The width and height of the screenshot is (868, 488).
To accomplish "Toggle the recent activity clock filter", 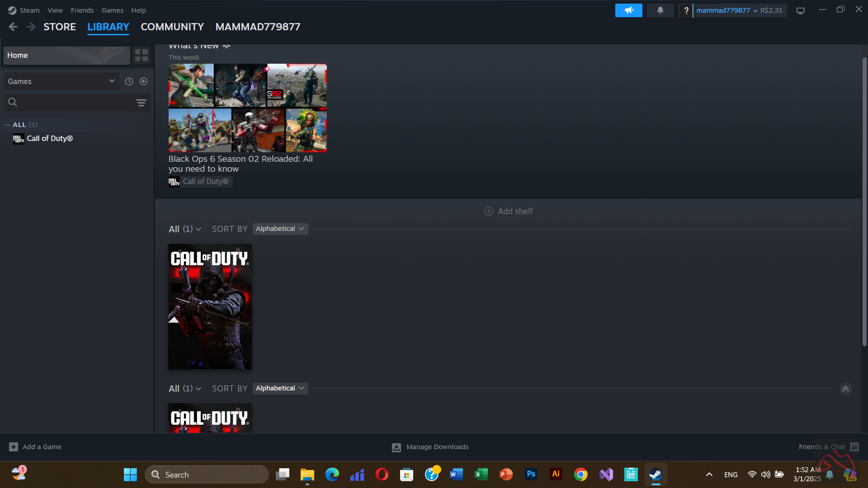I will pos(129,81).
